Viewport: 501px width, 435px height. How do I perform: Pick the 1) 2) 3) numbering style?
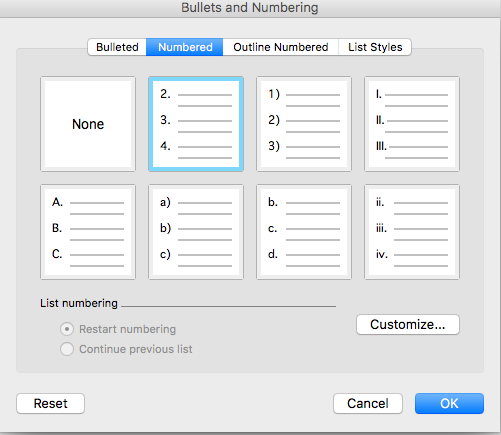coord(304,124)
